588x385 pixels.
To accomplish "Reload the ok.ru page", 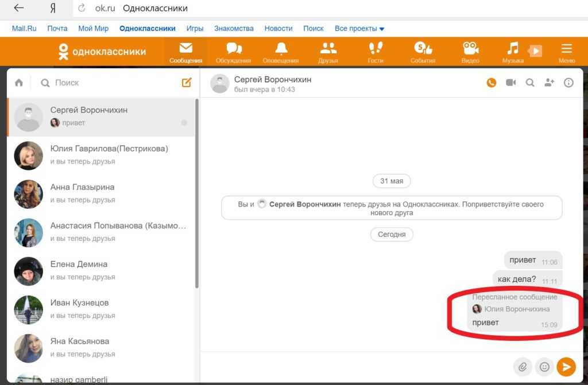I will tap(82, 8).
